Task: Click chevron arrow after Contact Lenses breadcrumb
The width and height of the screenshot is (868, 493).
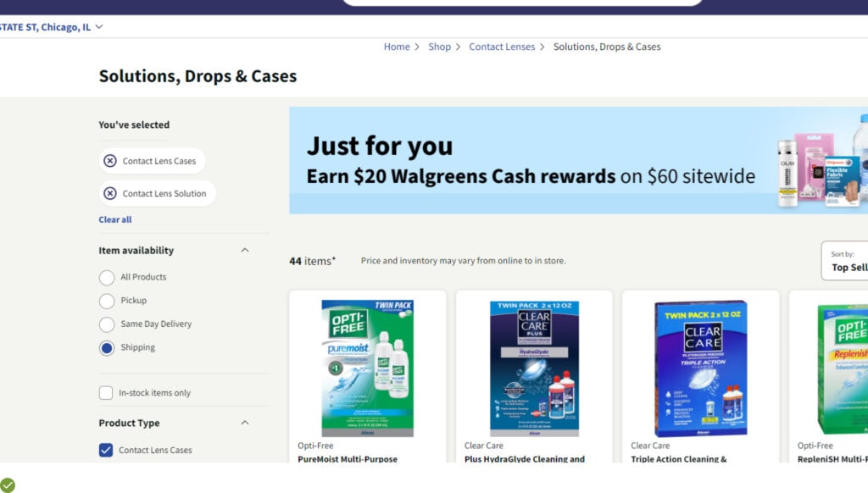Action: tap(542, 47)
